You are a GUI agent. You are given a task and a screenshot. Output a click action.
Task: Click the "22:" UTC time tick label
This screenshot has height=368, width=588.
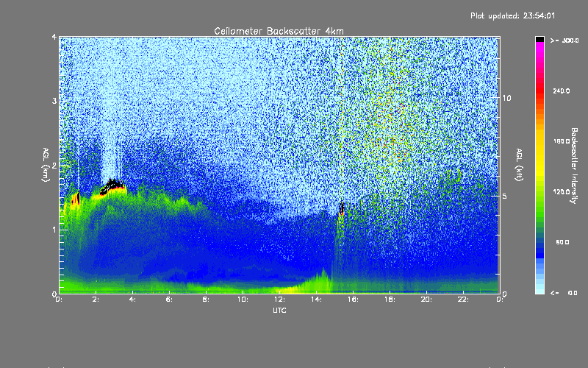click(x=463, y=300)
